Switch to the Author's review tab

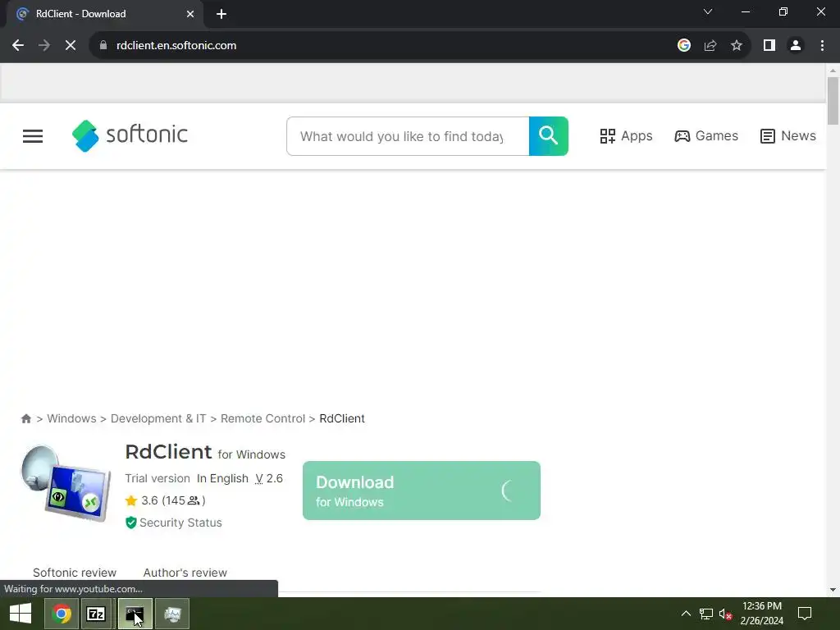point(185,573)
